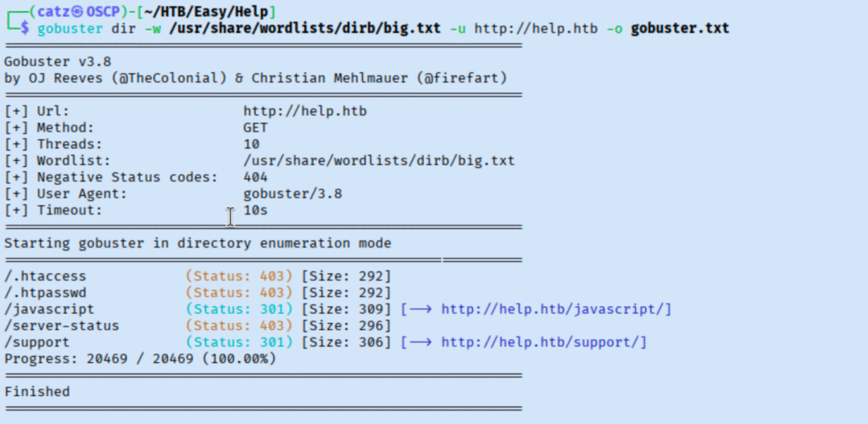Viewport: 868px width, 424px height.
Task: Click the Status: 301 text for /javascript
Action: click(x=239, y=310)
